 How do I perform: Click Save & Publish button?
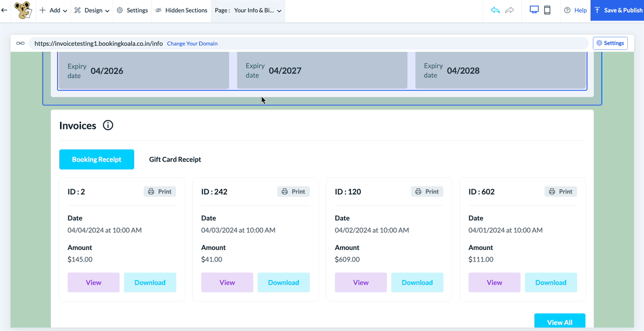(618, 11)
